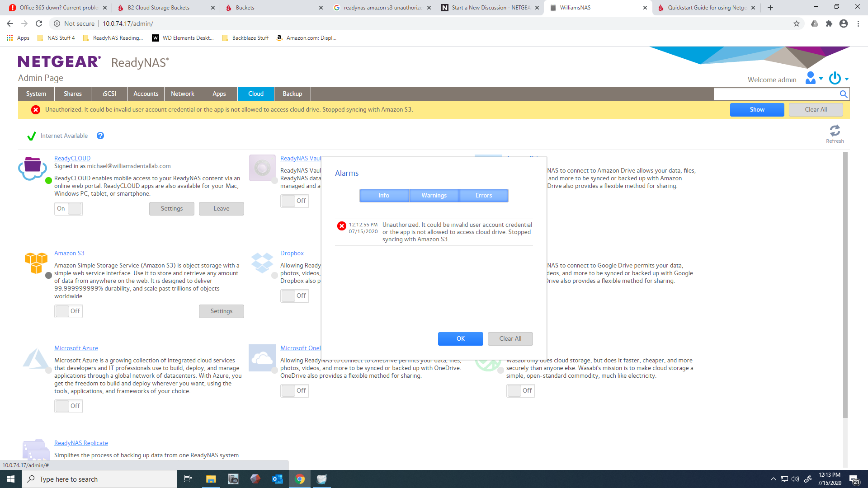Viewport: 868px width, 488px height.
Task: Toggle ReadyCLOUD On switch
Action: coord(68,209)
